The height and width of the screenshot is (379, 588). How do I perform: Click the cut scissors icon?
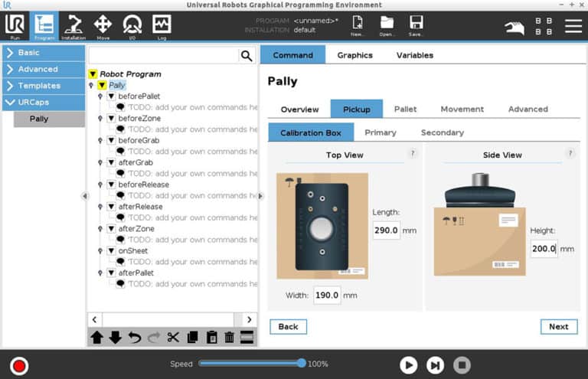(173, 337)
